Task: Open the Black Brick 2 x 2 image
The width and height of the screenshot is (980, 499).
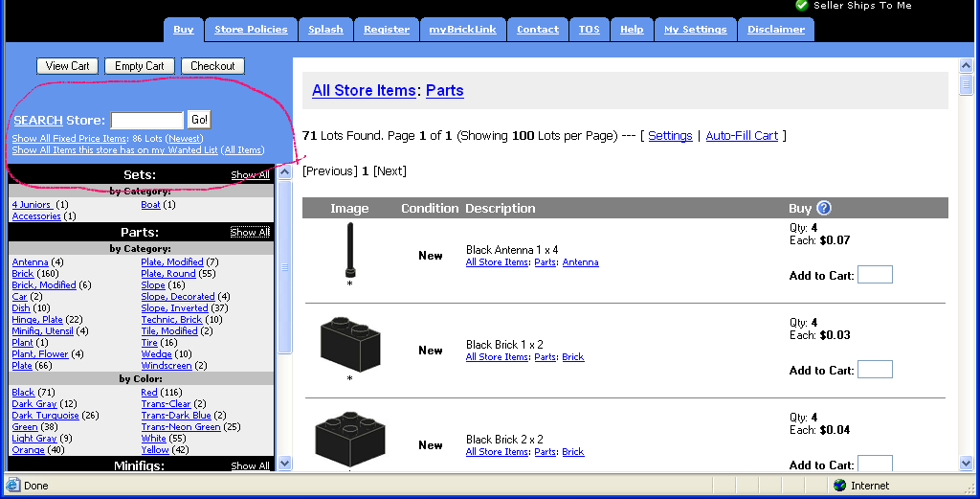Action: click(350, 439)
